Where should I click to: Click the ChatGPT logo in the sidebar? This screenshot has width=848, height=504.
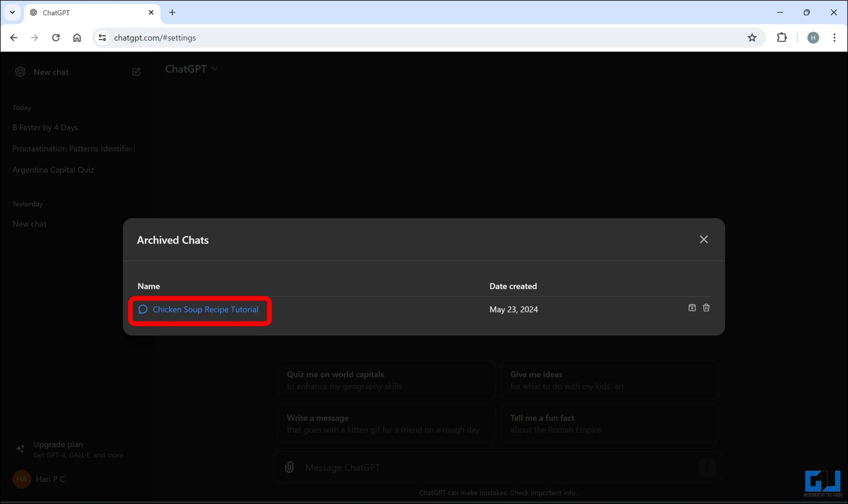point(20,71)
